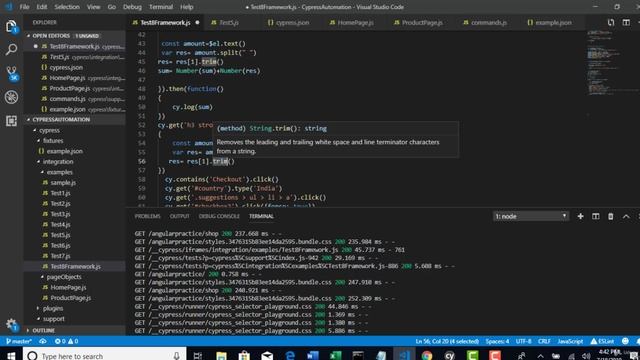Open Excel from the taskbar
Screen dimensions: 640x360
coord(336,356)
